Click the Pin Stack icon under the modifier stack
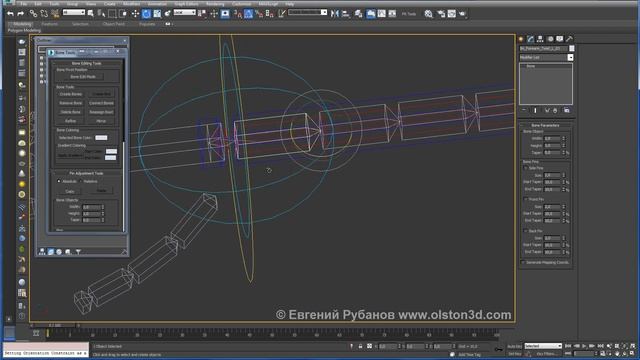Screen dimensions: 640x360 [x=524, y=110]
